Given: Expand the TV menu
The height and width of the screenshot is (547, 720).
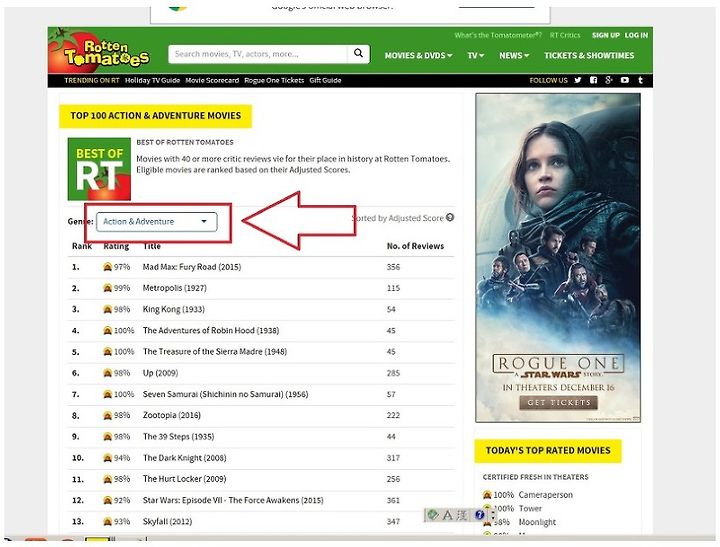Looking at the screenshot, I should coord(476,55).
